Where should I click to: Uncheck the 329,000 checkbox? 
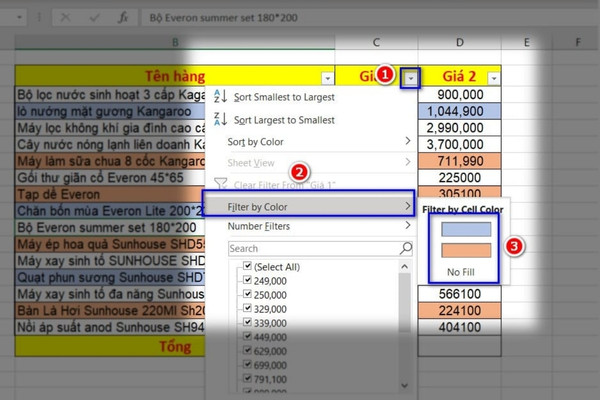tap(248, 308)
